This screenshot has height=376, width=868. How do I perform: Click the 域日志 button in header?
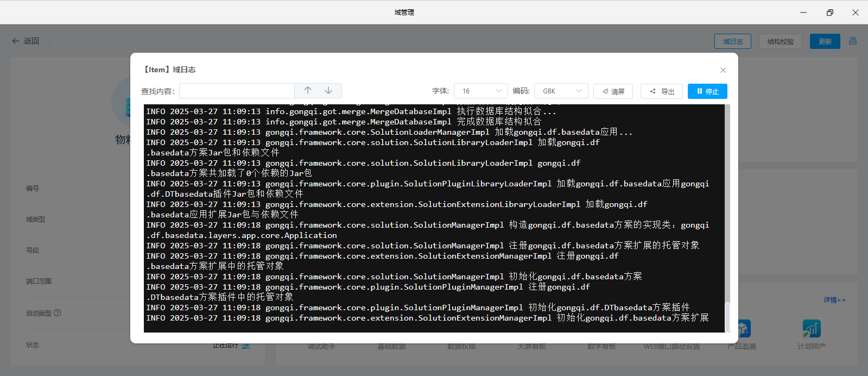click(x=732, y=41)
